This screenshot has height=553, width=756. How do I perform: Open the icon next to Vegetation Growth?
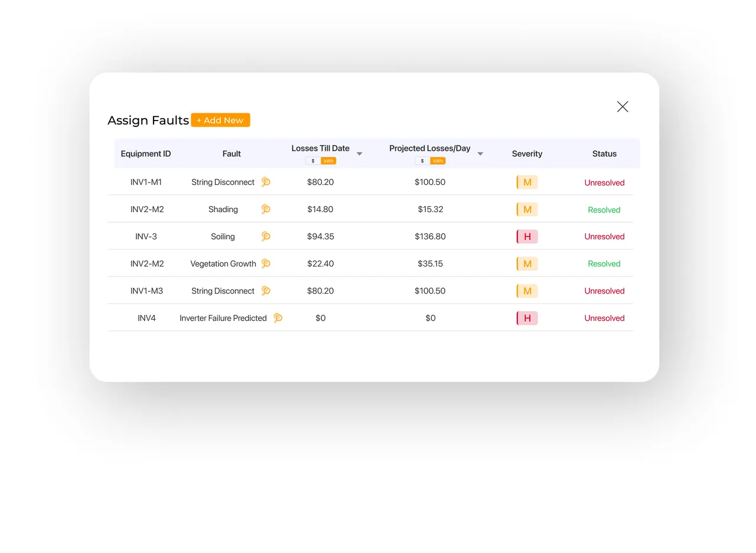(266, 264)
